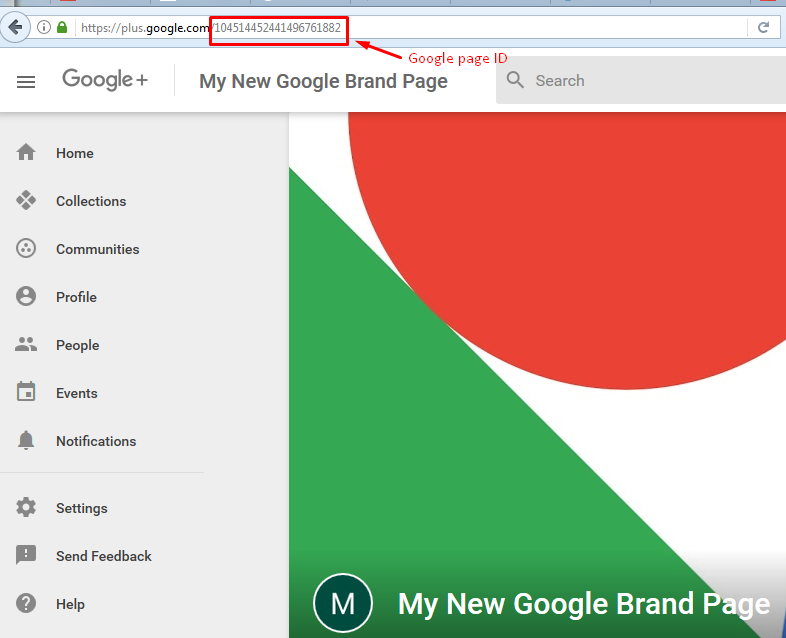786x638 pixels.
Task: Click the Home house icon
Action: click(x=26, y=152)
